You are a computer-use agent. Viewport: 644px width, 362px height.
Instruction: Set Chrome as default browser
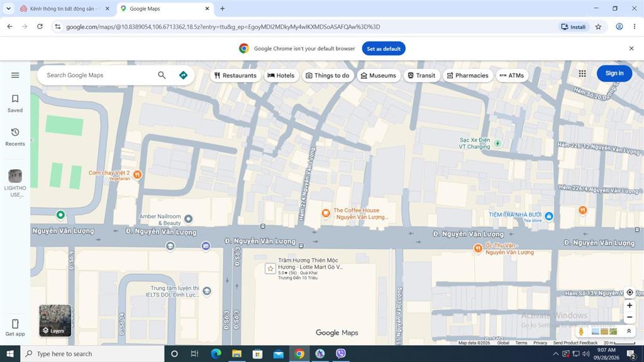pyautogui.click(x=384, y=48)
